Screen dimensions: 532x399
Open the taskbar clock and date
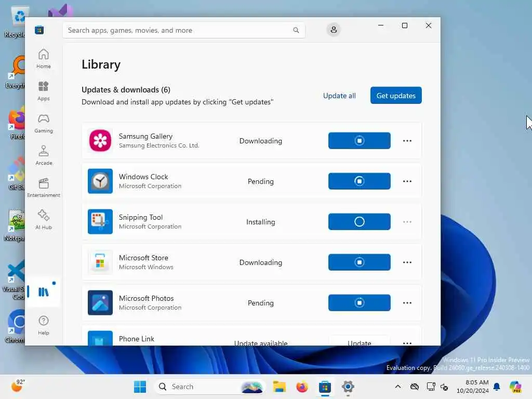pos(473,387)
